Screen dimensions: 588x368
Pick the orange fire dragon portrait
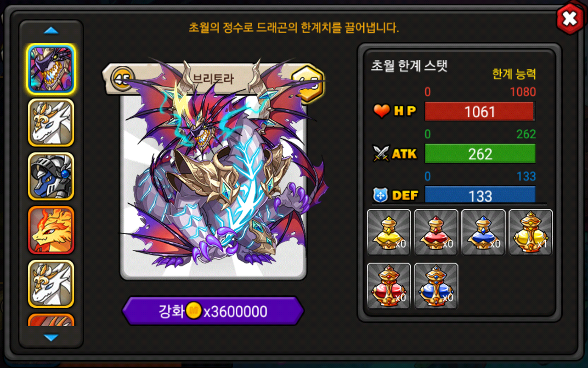(51, 230)
